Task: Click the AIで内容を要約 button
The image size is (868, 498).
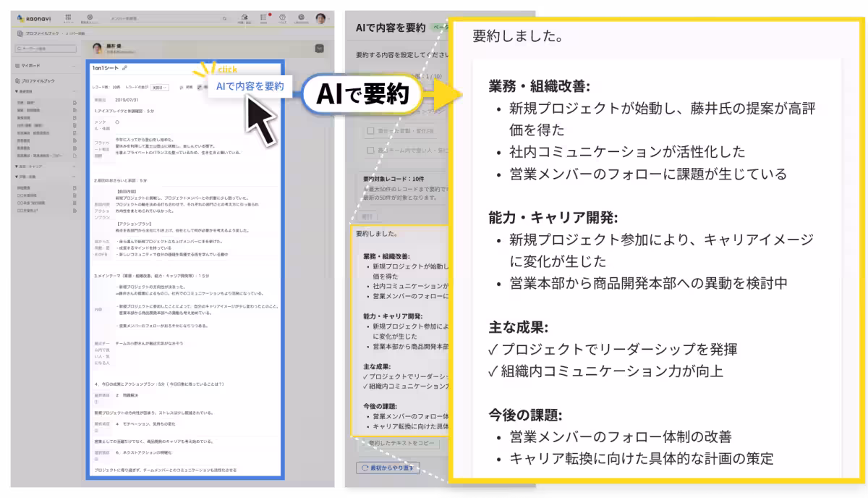Action: [x=250, y=86]
